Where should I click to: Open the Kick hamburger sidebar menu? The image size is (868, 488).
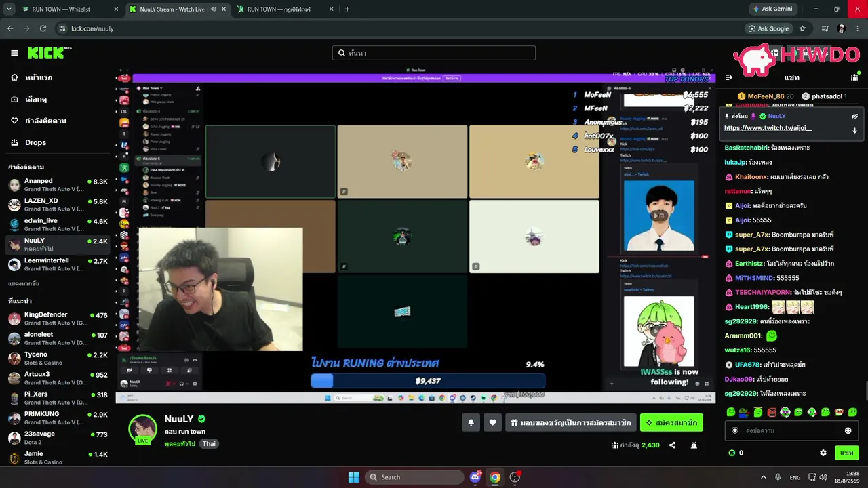click(x=14, y=53)
